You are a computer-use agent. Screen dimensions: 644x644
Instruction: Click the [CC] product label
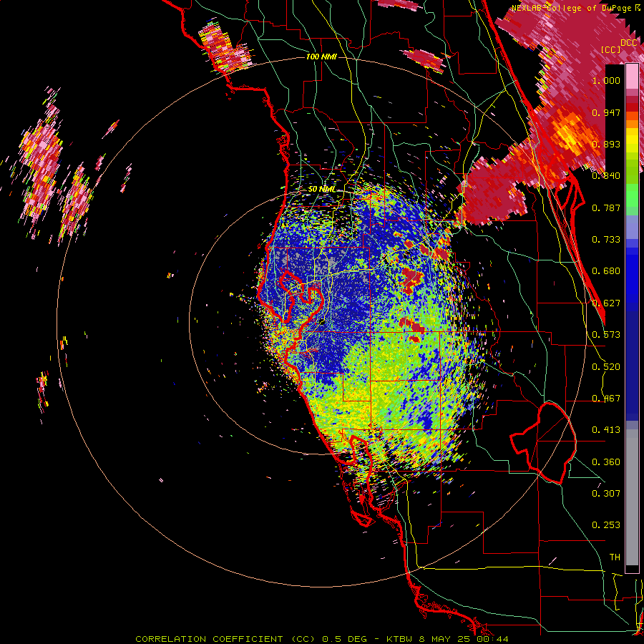[611, 49]
